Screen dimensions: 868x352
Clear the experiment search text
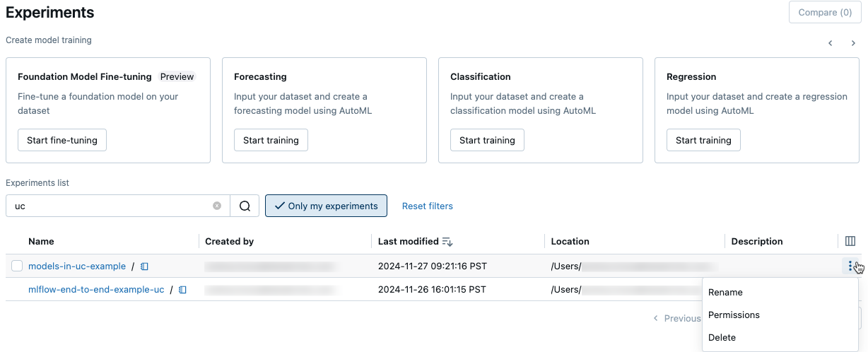tap(217, 206)
